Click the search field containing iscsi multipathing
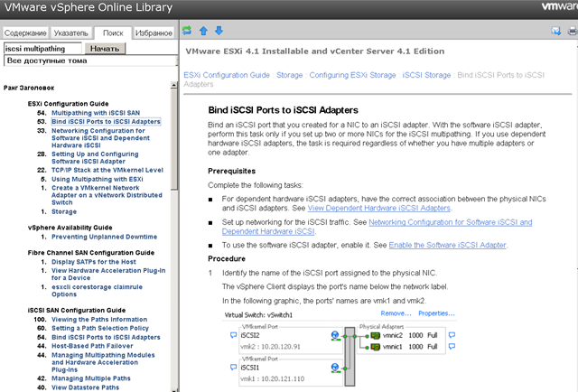This screenshot has width=578, height=392. tap(42, 49)
